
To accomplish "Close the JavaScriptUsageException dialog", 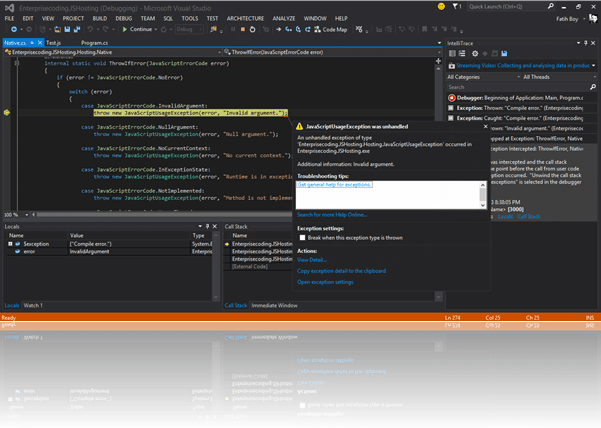I will [486, 126].
